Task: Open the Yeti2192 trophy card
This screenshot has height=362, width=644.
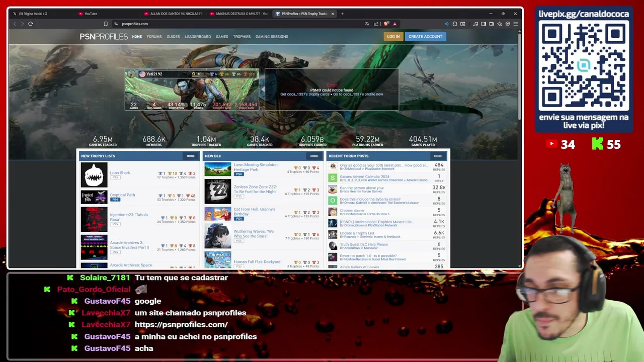Action: (192, 89)
